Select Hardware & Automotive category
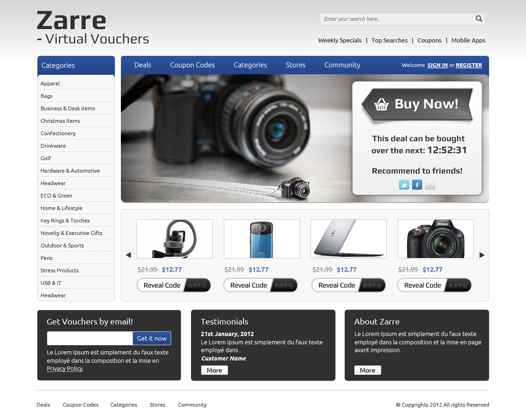The width and height of the screenshot is (526, 420). point(76,170)
